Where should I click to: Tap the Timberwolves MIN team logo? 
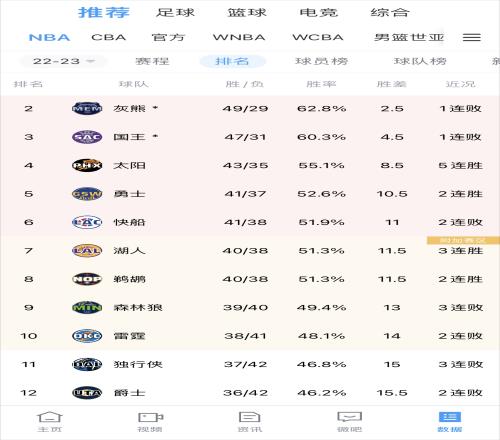[x=87, y=307]
